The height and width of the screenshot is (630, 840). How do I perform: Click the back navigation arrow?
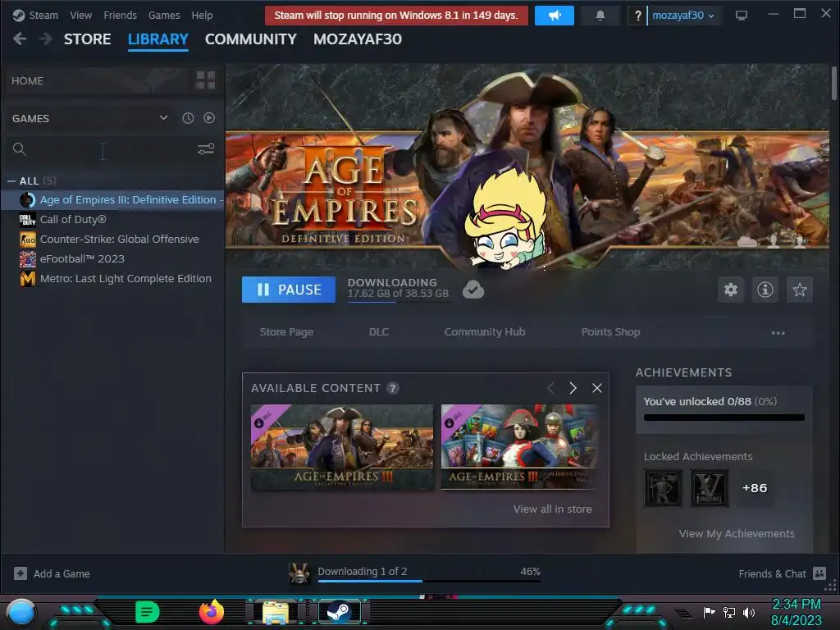pos(20,39)
